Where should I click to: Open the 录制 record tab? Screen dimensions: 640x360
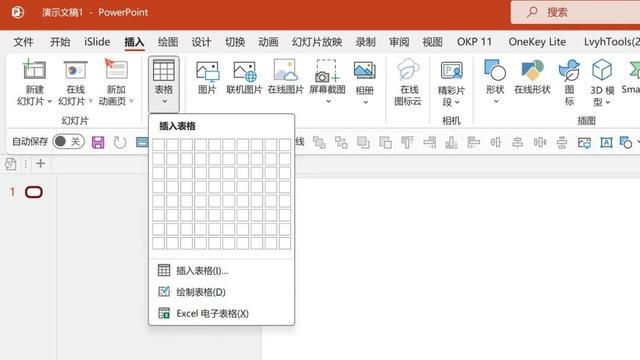[x=365, y=42]
